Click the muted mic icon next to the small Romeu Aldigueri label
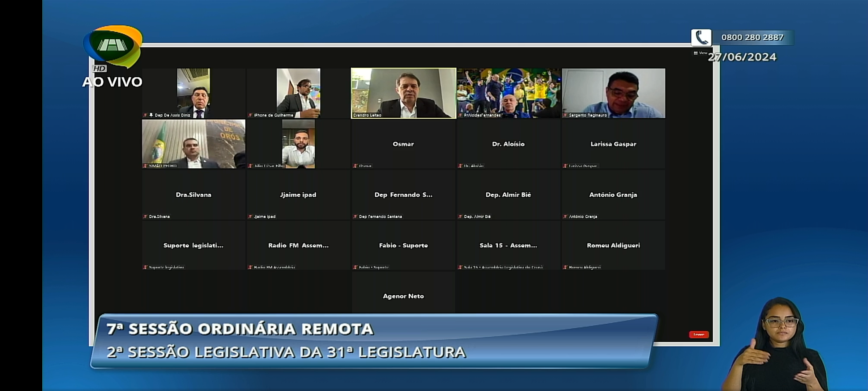868x391 pixels. coord(565,267)
